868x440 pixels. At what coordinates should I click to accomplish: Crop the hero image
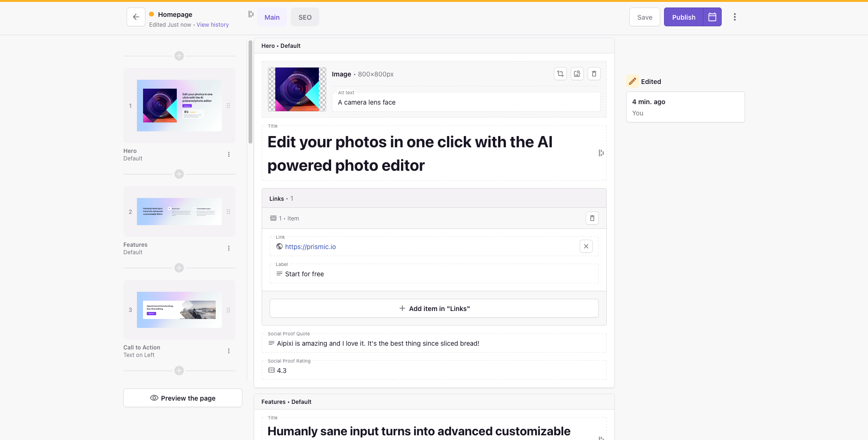[560, 74]
